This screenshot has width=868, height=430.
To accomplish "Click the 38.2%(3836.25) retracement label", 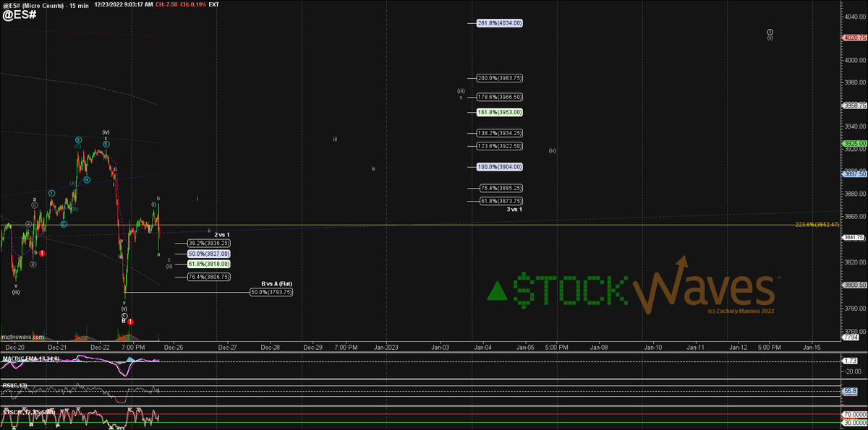I will coord(209,243).
